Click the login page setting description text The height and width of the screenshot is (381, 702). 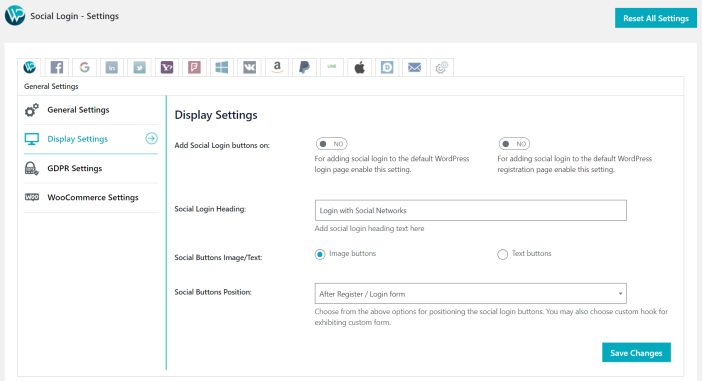[x=392, y=164]
